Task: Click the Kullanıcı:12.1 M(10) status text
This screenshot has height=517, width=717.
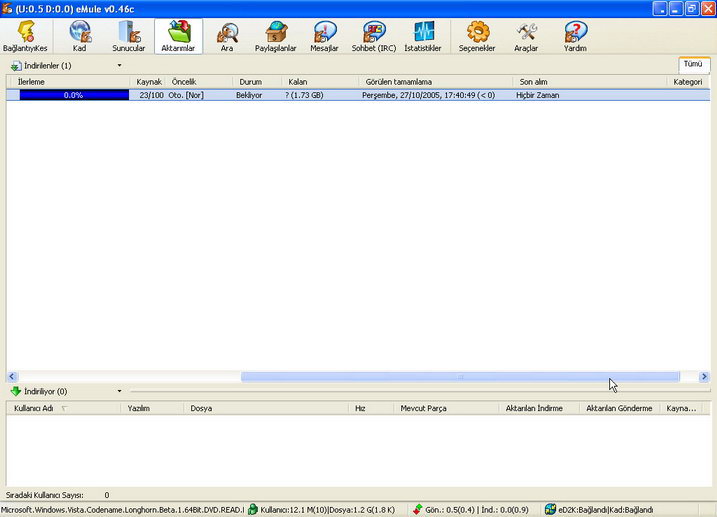Action: point(328,509)
